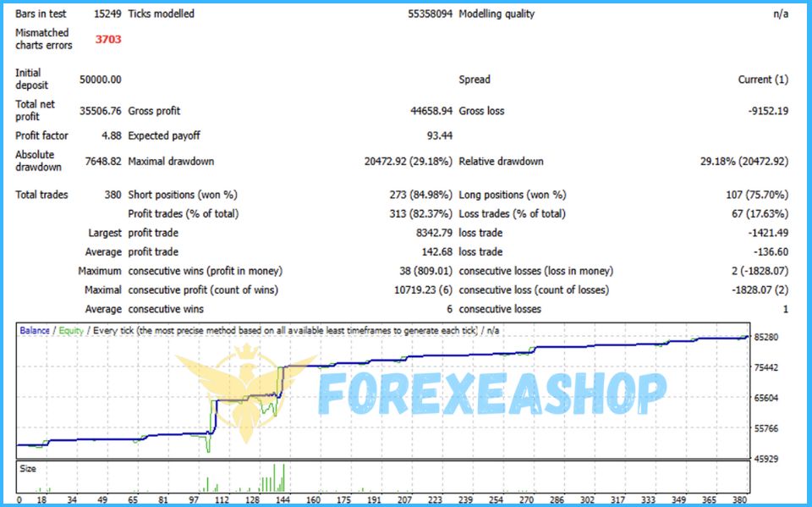Click the Profit factor label
812x507 pixels.
pos(41,135)
